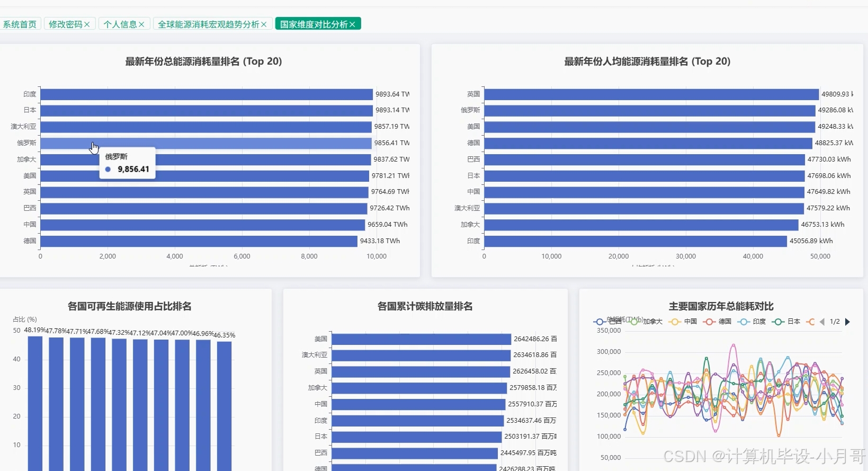Toggle 巴西 series in the line chart legend
The width and height of the screenshot is (868, 471).
(608, 322)
